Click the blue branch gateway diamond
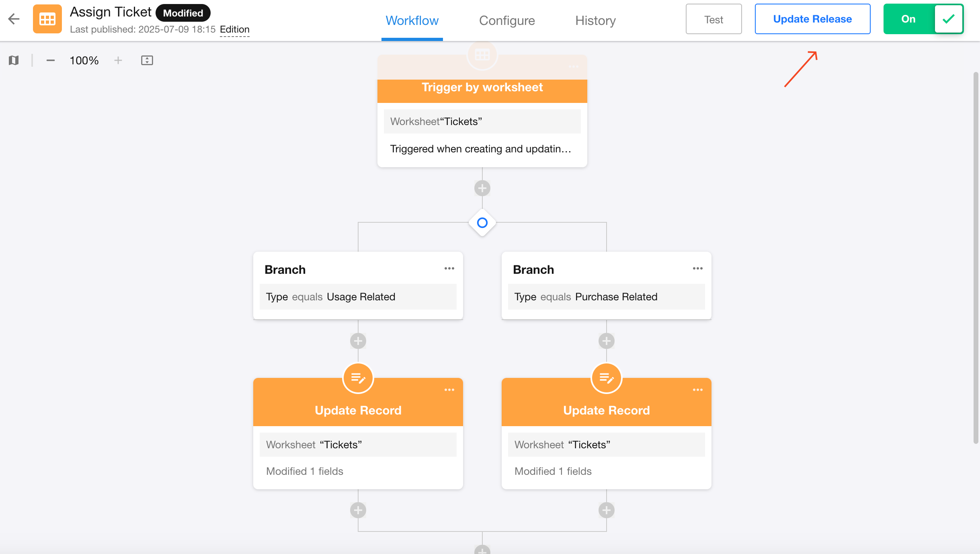 coord(482,222)
